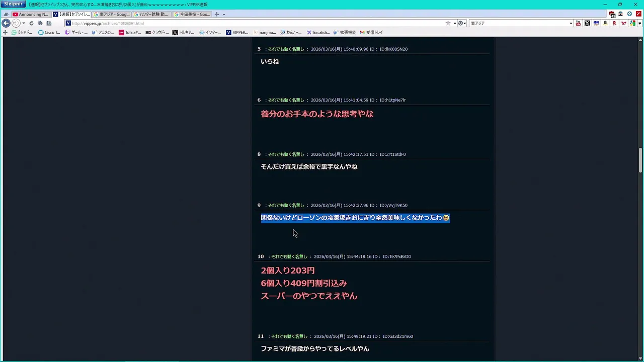Open the Tolkia#... bookmark
The width and height of the screenshot is (644, 362).
(130, 32)
